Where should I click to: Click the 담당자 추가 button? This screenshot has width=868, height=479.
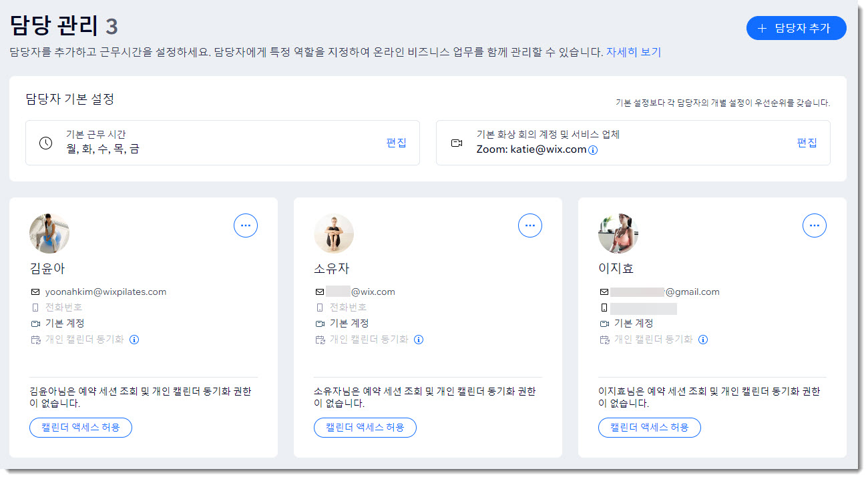[796, 28]
